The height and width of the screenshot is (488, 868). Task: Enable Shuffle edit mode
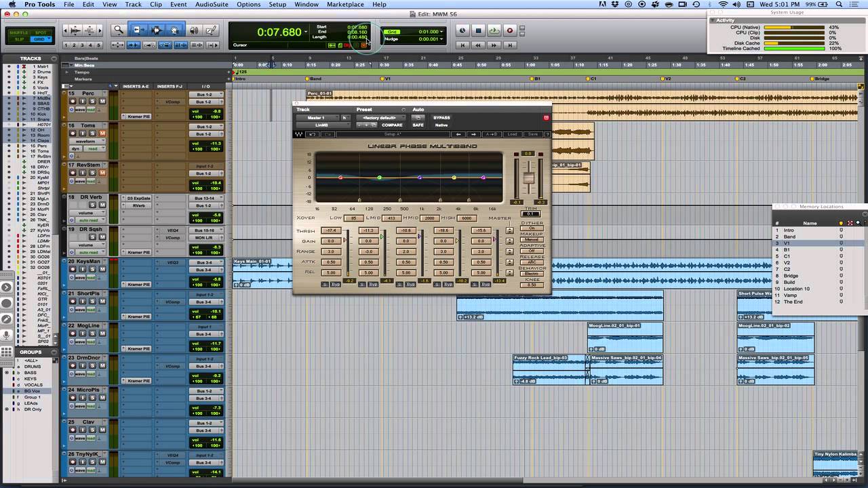[18, 33]
